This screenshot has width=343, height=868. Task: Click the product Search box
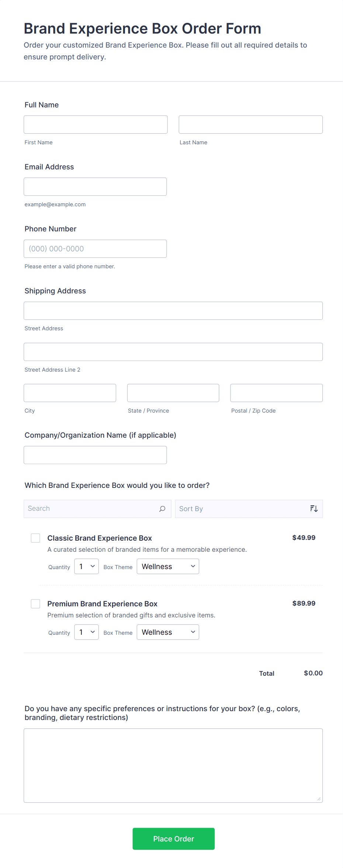tap(92, 509)
